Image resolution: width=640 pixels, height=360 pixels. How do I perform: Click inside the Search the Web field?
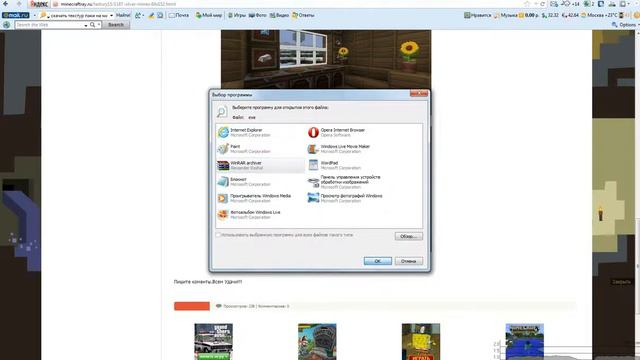pos(49,25)
